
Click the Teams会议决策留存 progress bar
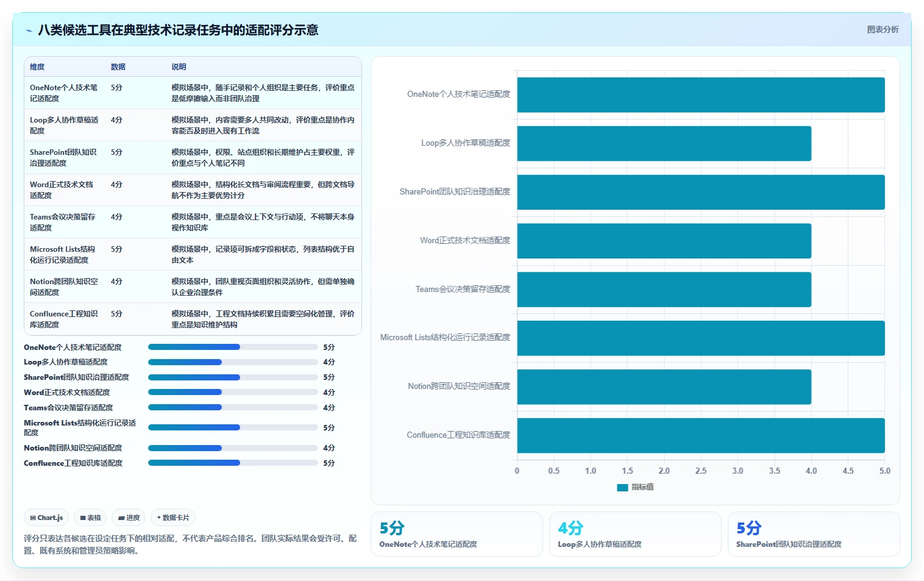click(x=233, y=407)
